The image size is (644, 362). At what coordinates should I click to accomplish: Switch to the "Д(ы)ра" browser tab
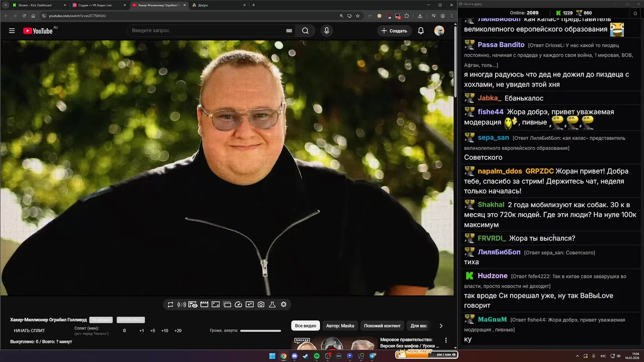click(219, 5)
